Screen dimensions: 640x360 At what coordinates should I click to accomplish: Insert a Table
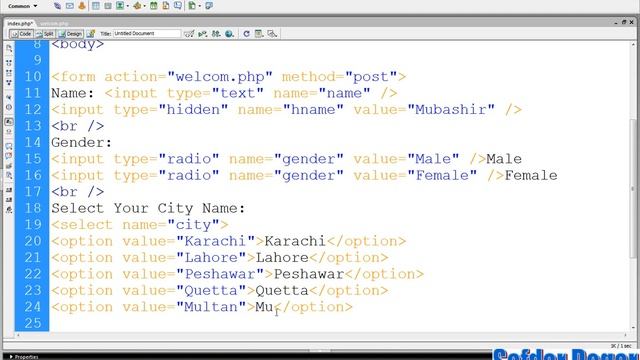tap(96, 6)
